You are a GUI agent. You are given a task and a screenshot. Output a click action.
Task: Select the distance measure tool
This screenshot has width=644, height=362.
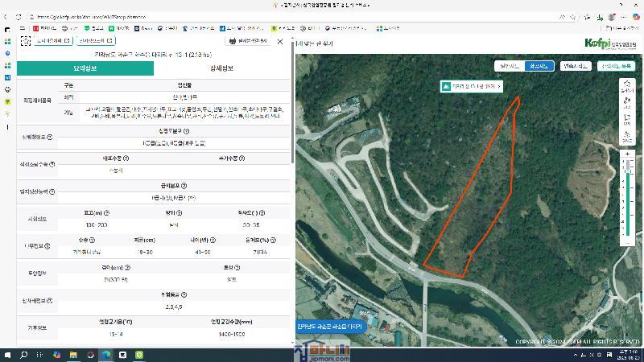pyautogui.click(x=627, y=104)
